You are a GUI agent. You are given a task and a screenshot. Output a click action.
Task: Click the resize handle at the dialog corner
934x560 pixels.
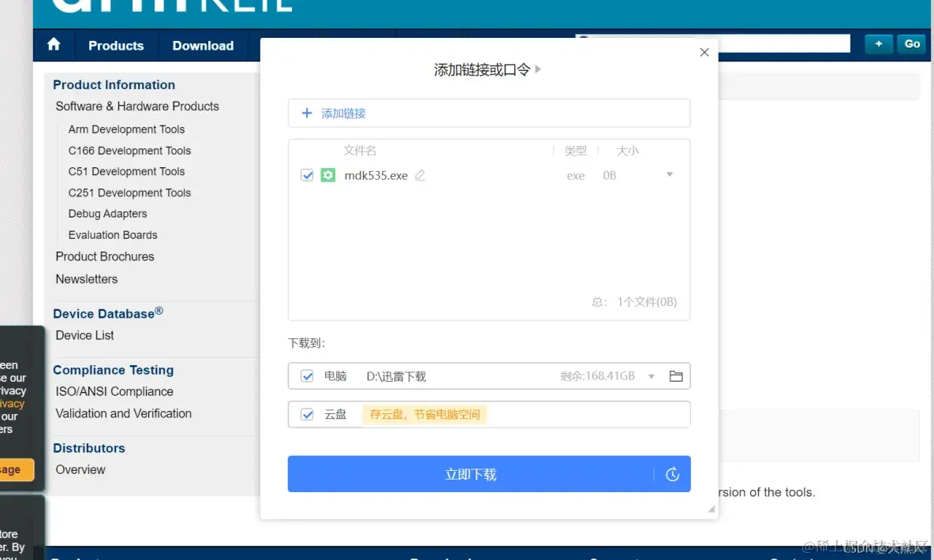click(711, 510)
